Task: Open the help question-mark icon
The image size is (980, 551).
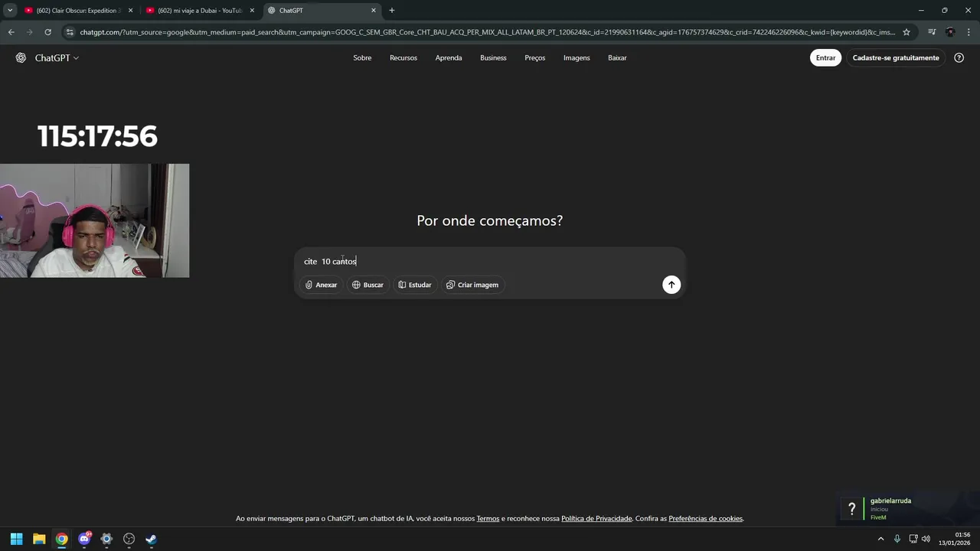Action: [959, 58]
